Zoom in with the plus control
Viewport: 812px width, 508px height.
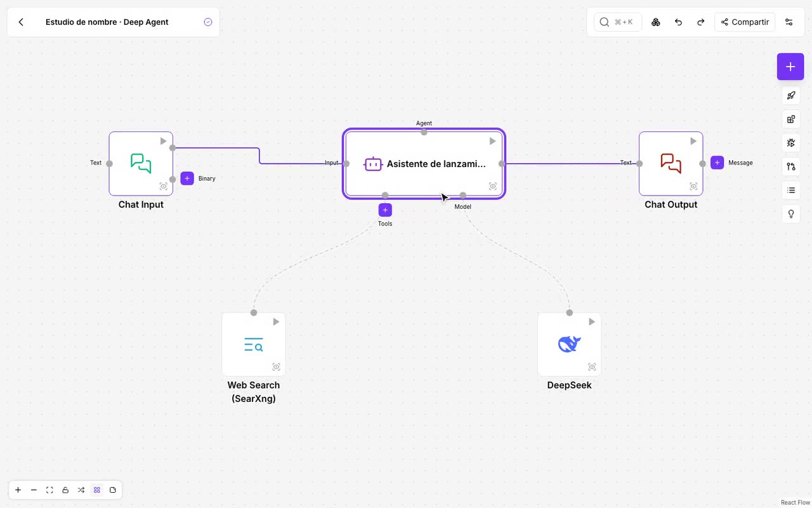pos(18,490)
